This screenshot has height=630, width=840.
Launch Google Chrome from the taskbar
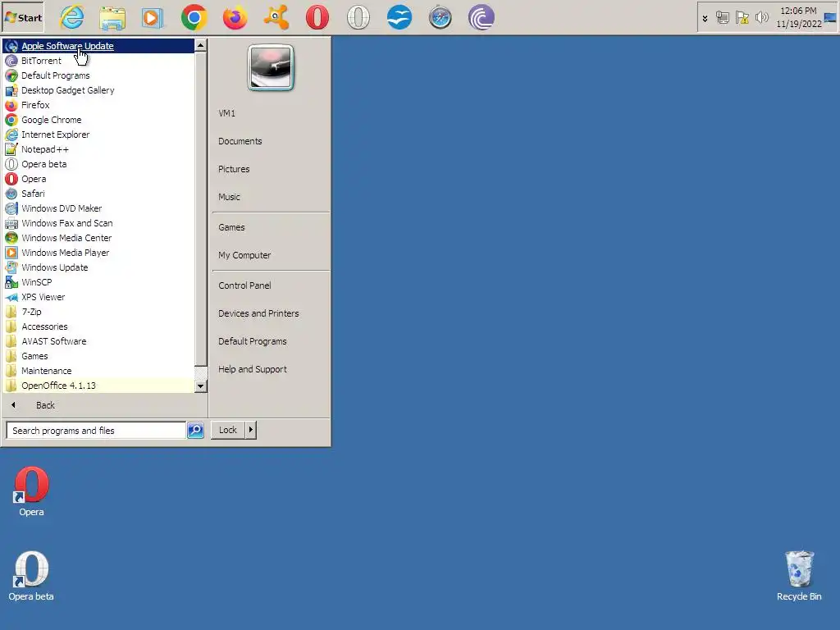(194, 17)
